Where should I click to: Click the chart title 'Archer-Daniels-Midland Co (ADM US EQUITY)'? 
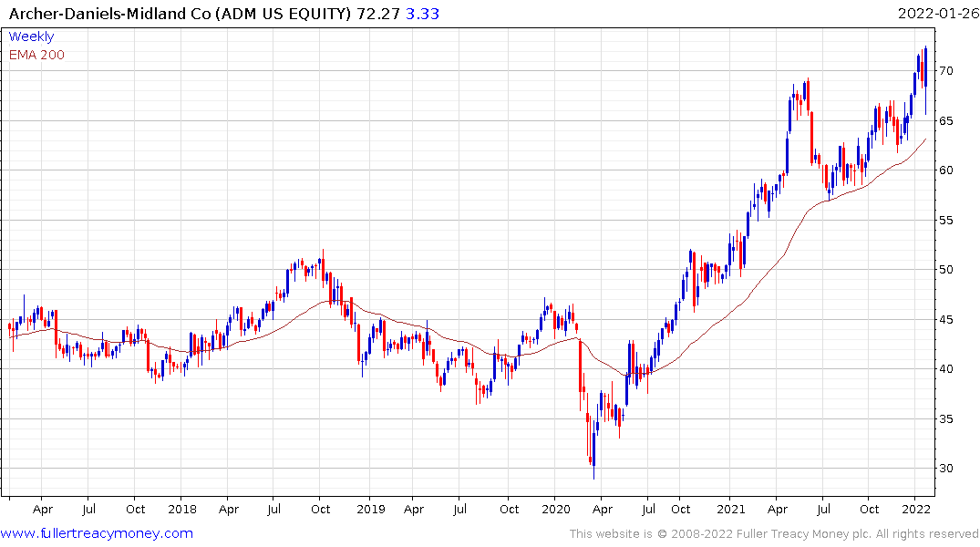click(x=180, y=14)
